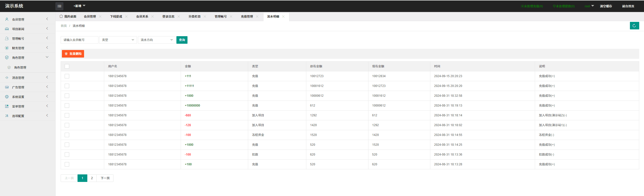Click the home icon on 我的桌面 tab
The width and height of the screenshot is (644, 196).
[x=61, y=16]
